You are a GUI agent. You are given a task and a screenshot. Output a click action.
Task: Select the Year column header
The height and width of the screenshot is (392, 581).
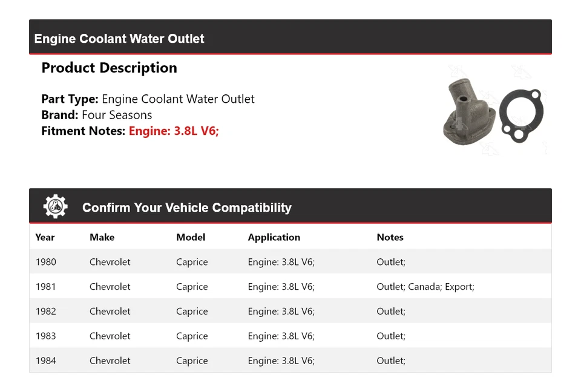pyautogui.click(x=45, y=237)
